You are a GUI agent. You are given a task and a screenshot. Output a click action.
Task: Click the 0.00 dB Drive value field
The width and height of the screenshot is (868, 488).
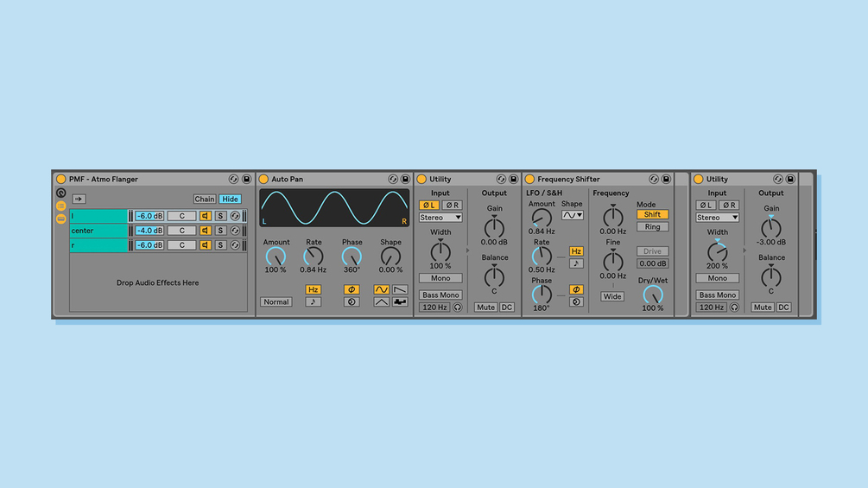click(652, 264)
